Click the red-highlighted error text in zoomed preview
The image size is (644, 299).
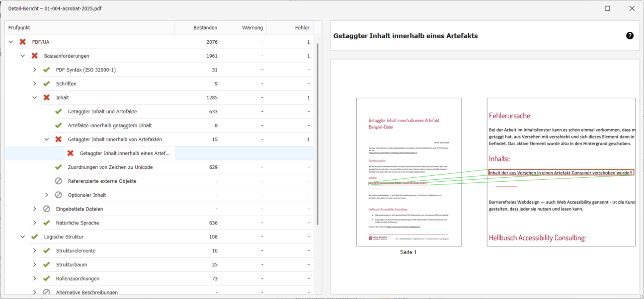pos(561,172)
